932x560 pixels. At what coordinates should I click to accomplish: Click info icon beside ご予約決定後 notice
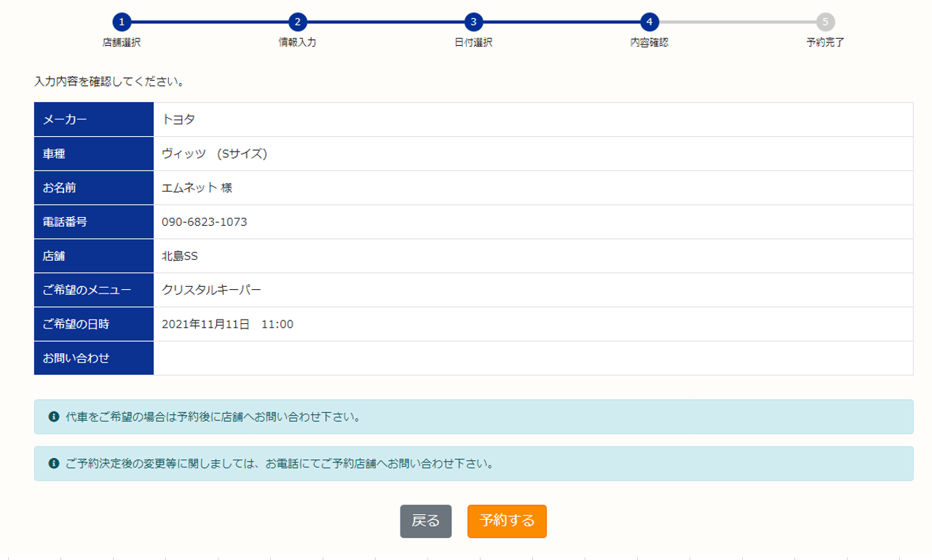tap(53, 464)
